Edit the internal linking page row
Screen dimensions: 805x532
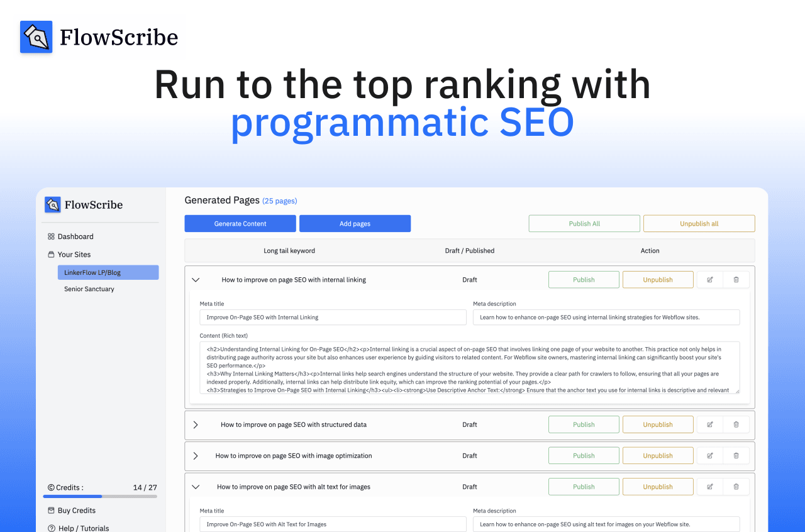pyautogui.click(x=710, y=280)
